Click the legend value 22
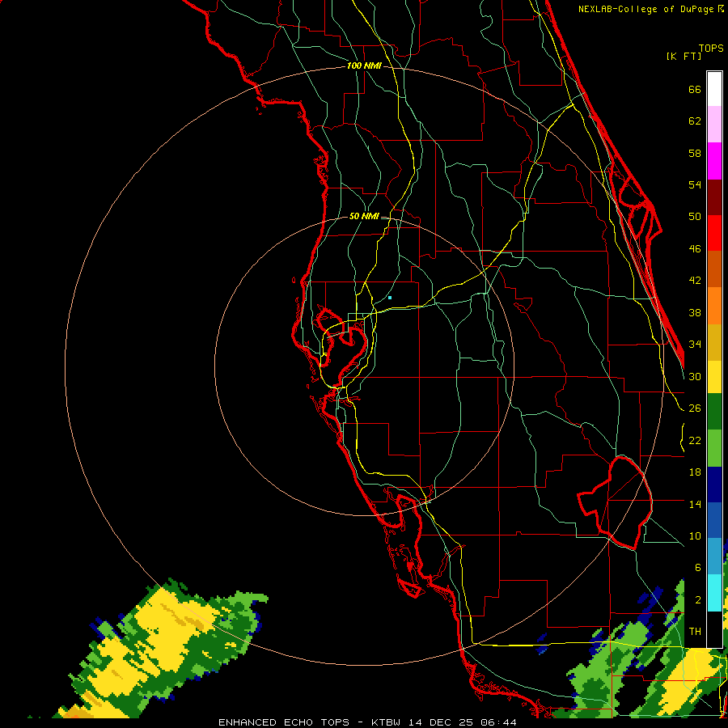 (x=695, y=440)
